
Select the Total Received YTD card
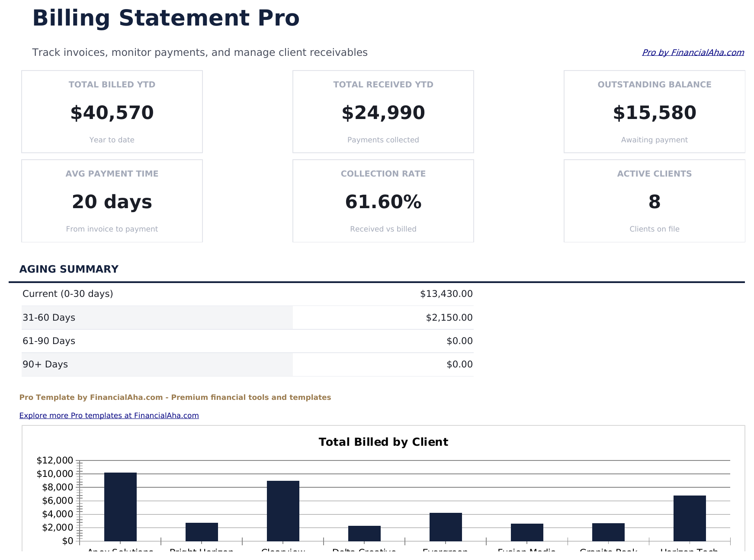tap(383, 111)
